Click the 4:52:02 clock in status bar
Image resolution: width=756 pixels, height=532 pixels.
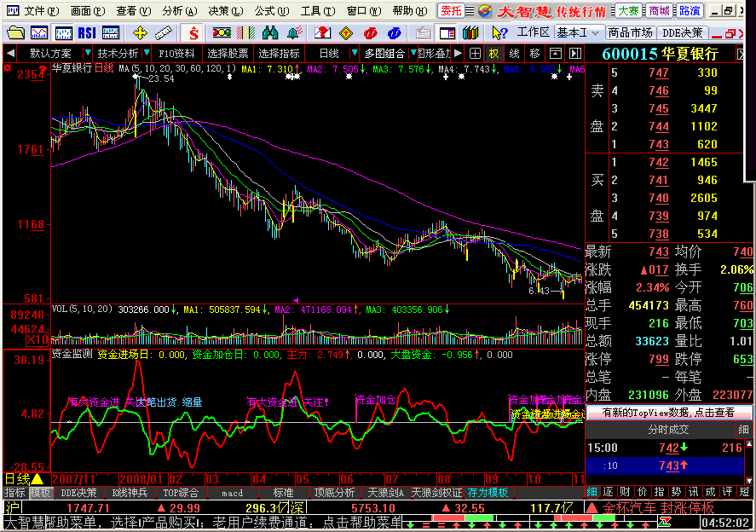click(x=725, y=523)
